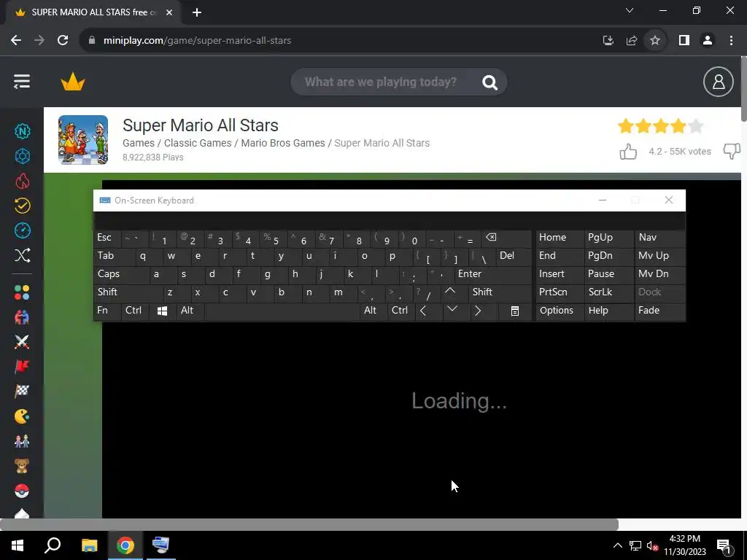
Task: Click the Super Mario All Stars game thumbnail
Action: point(83,140)
